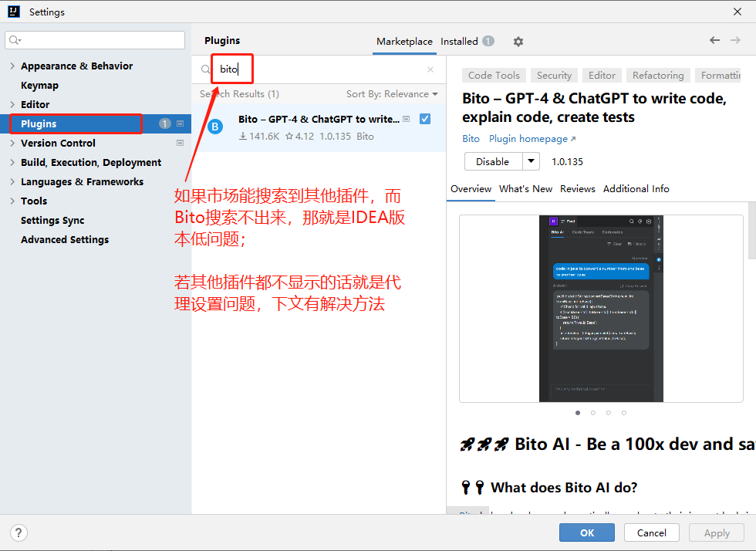This screenshot has height=551, width=756.
Task: Click the plugin search field containing bito
Action: (x=318, y=69)
